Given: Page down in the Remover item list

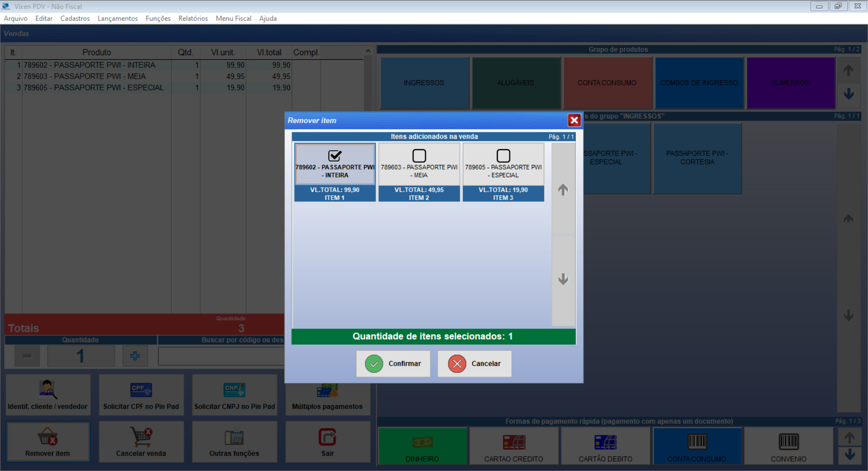Looking at the screenshot, I should (563, 280).
